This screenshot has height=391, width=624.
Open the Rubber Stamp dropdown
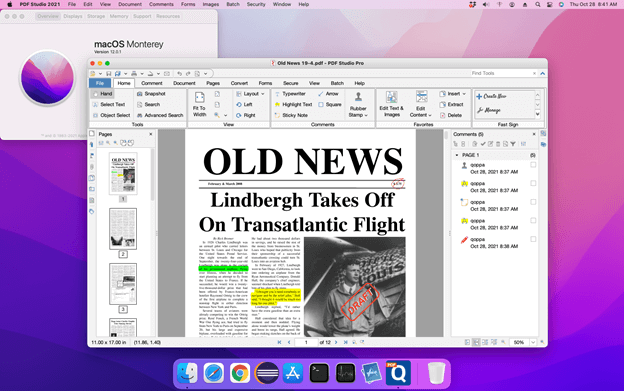tap(358, 104)
